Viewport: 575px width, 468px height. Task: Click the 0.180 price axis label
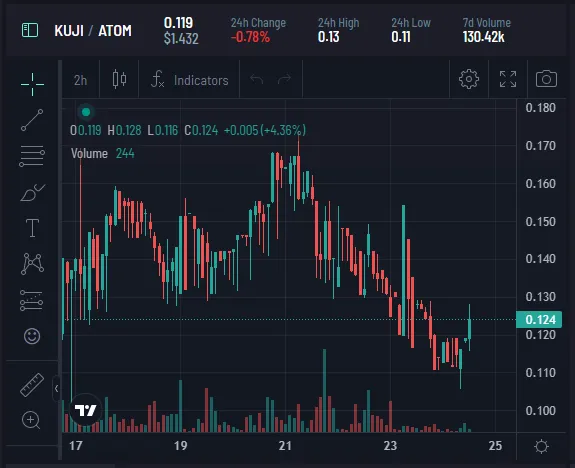tap(541, 108)
